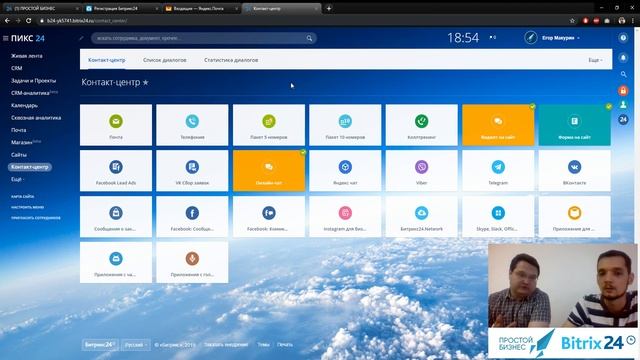The height and width of the screenshot is (360, 640).
Task: Open Почта in left menu
Action: [18, 130]
